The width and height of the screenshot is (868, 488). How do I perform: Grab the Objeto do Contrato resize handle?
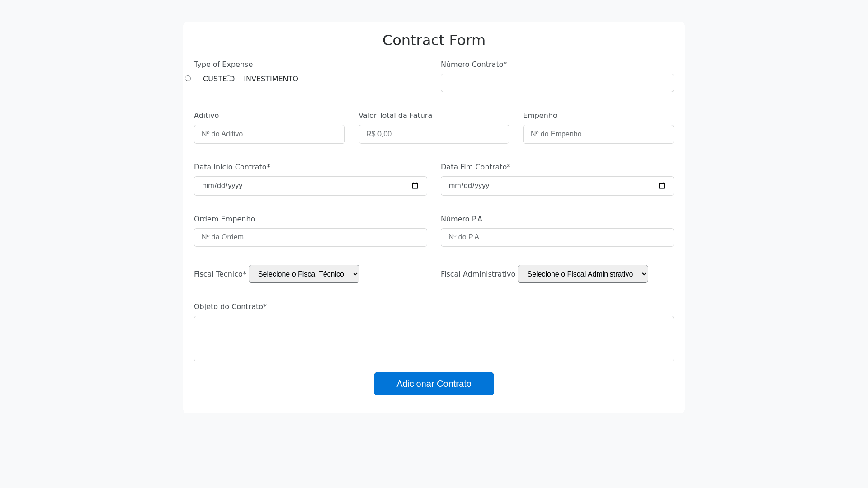tap(671, 358)
